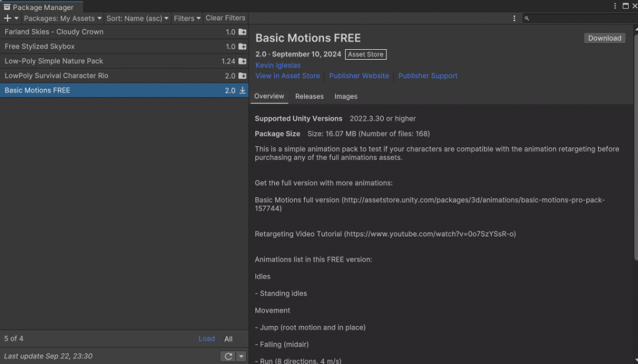Click 'Animations list in this FREE version:' text

pyautogui.click(x=313, y=259)
